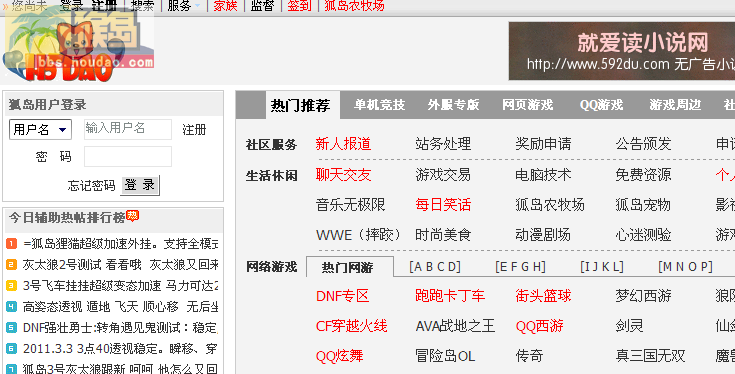Open the 站务处理 forum link
This screenshot has width=735, height=374.
(x=443, y=144)
